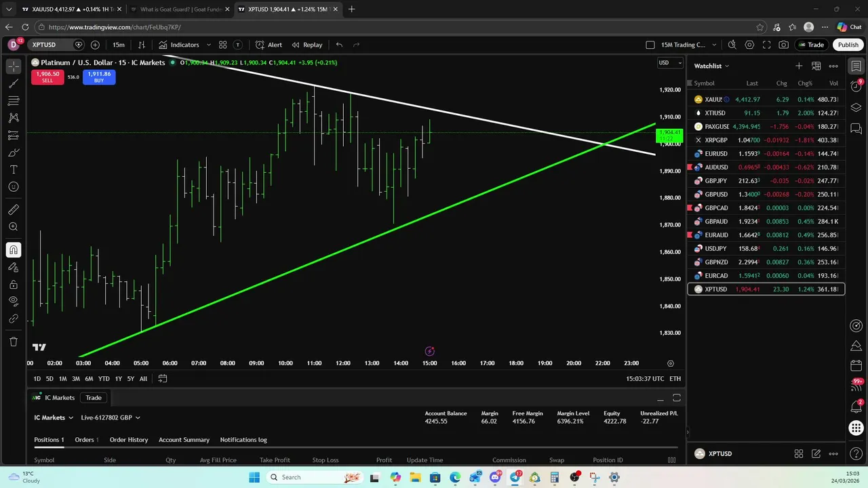Click the compare or add symbol plus icon
Image resolution: width=868 pixels, height=488 pixels.
click(x=95, y=45)
